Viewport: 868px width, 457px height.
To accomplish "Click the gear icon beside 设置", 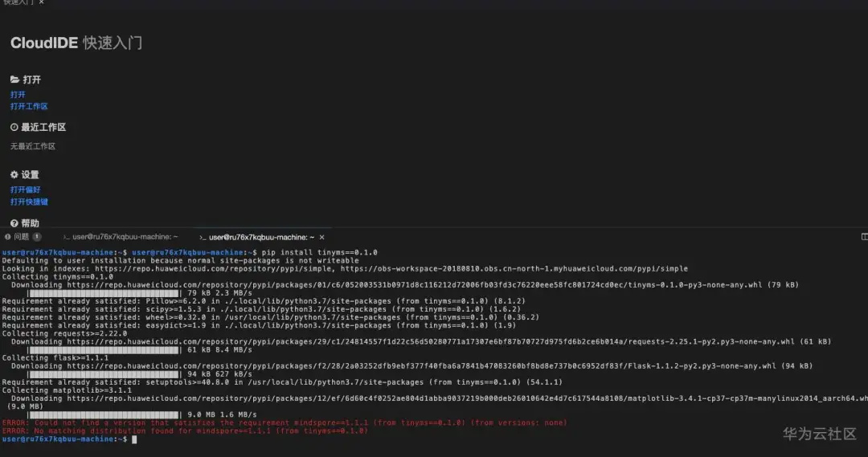I will 14,175.
